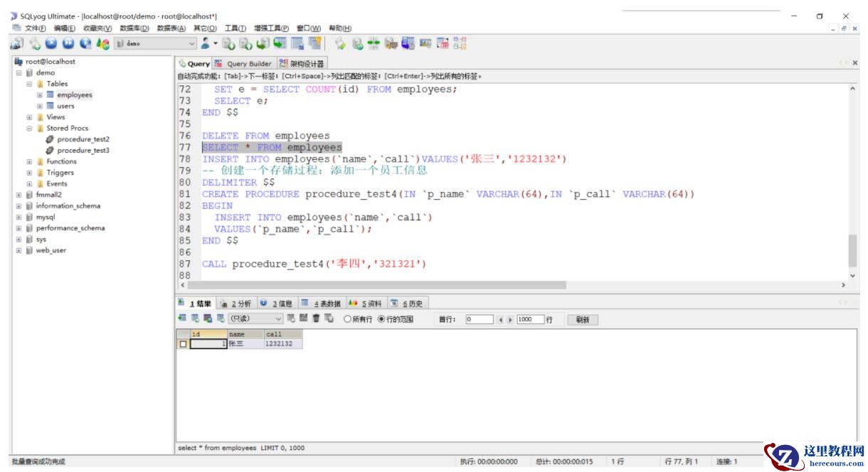Switch to the Query Builder tab

pos(243,64)
